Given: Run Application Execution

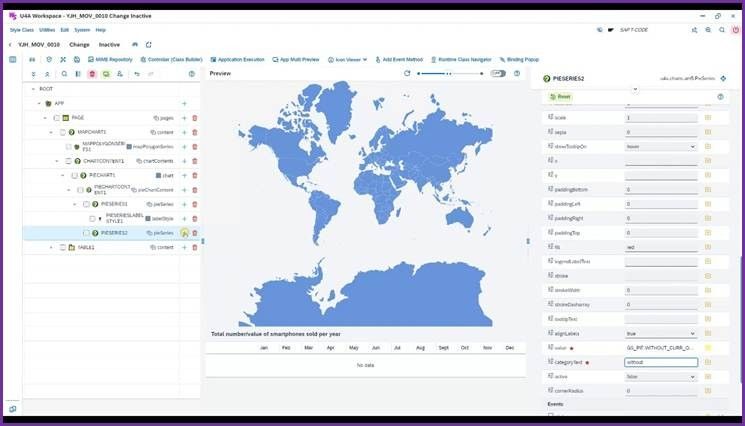Looking at the screenshot, I should click(237, 59).
